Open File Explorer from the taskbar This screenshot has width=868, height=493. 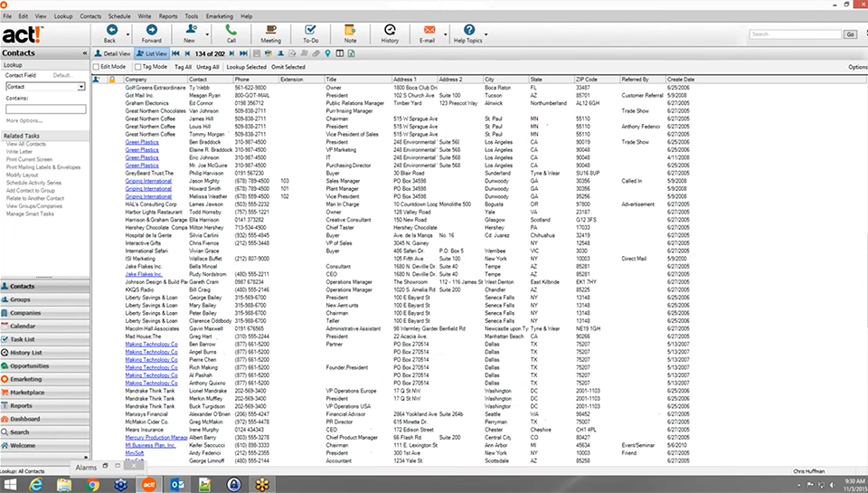(64, 485)
